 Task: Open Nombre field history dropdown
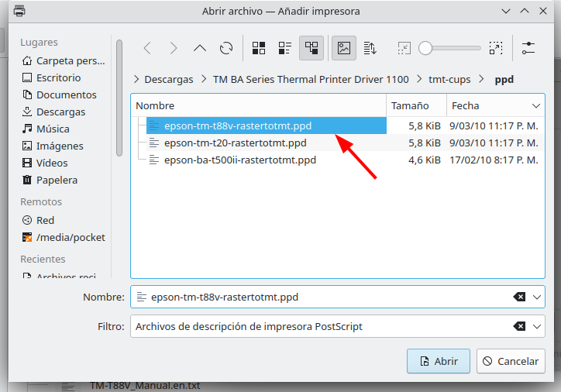click(537, 297)
